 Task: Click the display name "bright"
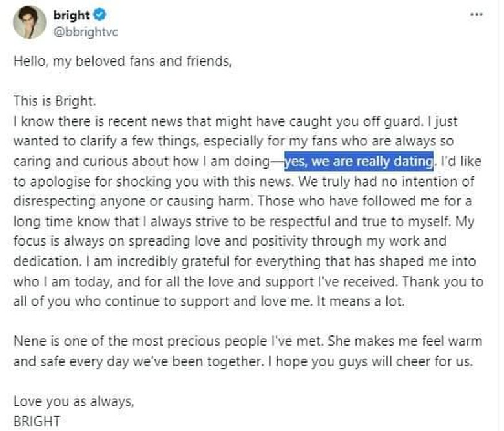(72, 15)
